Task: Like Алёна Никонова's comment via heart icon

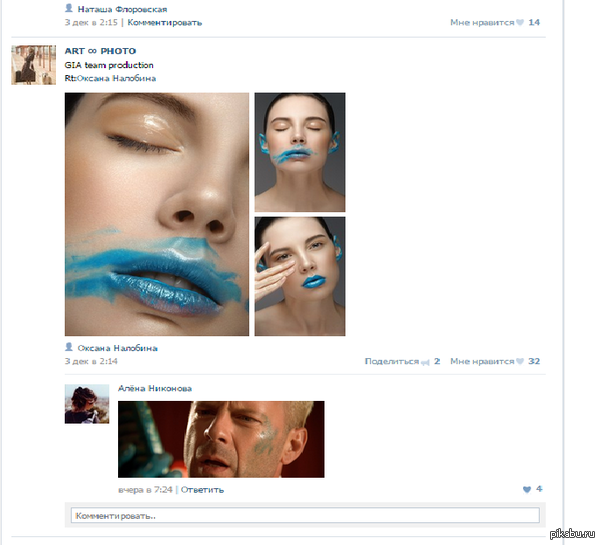Action: point(527,489)
